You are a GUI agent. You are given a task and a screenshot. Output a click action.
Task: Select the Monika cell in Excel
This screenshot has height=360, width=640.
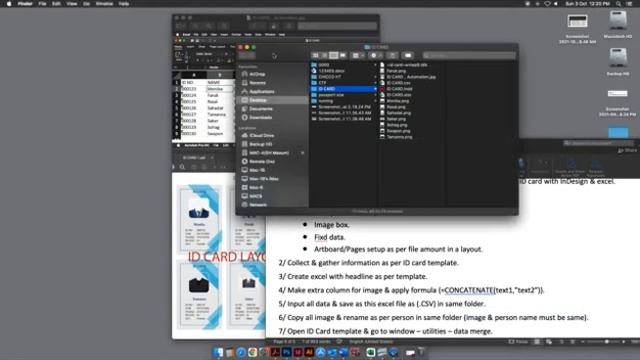point(220,89)
